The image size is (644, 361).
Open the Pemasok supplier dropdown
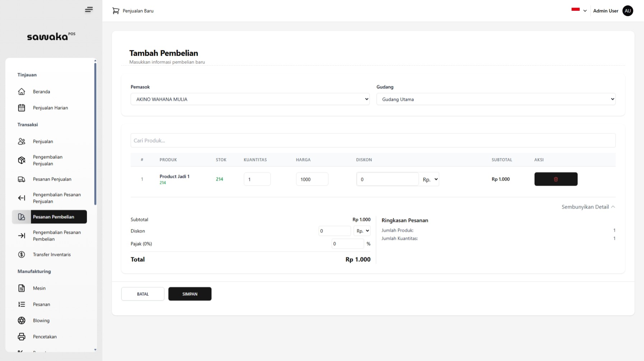(250, 99)
